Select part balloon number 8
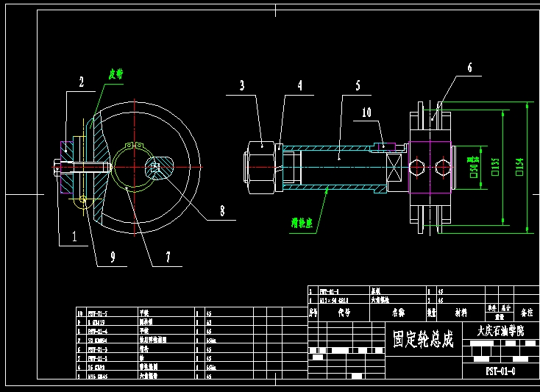The image size is (540, 392). point(222,210)
